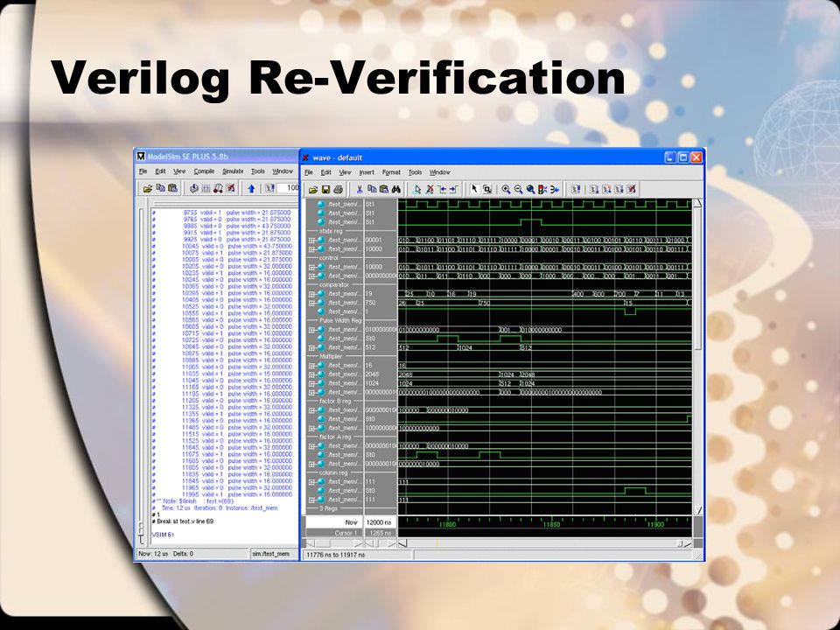Click the Add Cursor icon in wave toolbar
The height and width of the screenshot is (630, 840).
tap(417, 190)
